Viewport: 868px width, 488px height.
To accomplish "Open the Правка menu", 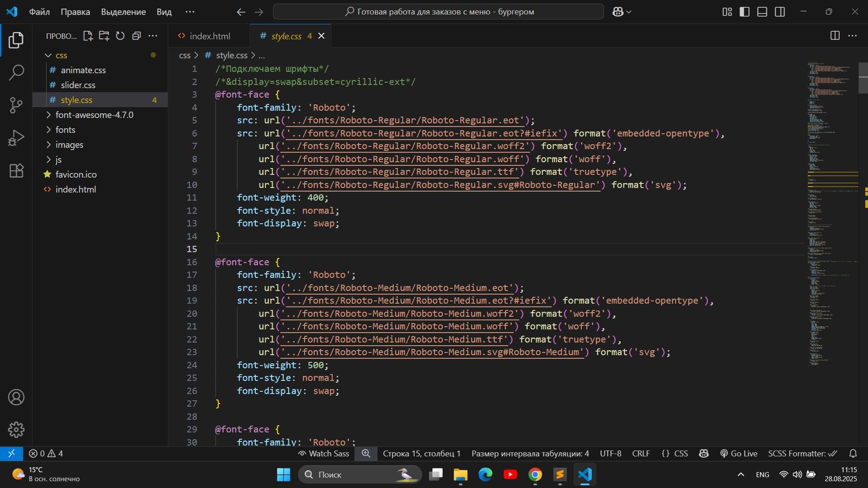I will (75, 12).
